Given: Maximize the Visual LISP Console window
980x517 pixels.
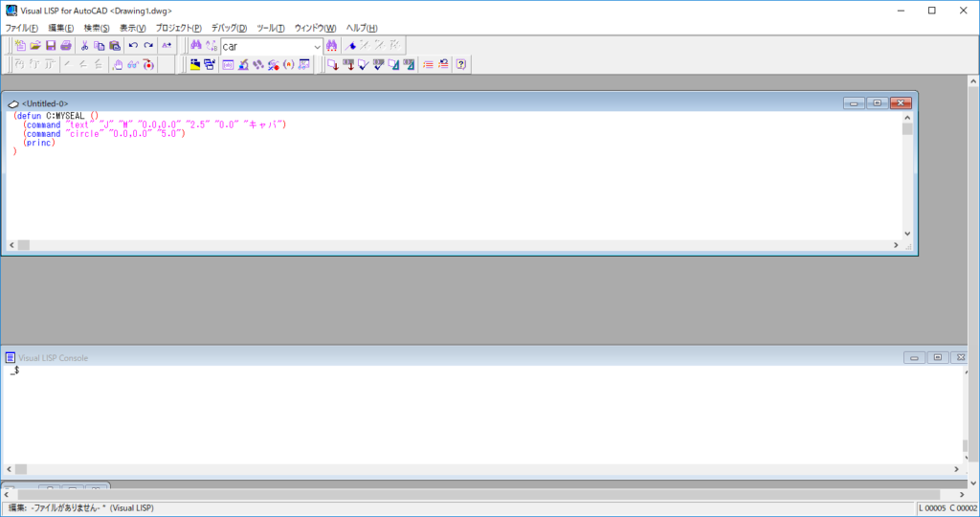Looking at the screenshot, I should pyautogui.click(x=938, y=357).
